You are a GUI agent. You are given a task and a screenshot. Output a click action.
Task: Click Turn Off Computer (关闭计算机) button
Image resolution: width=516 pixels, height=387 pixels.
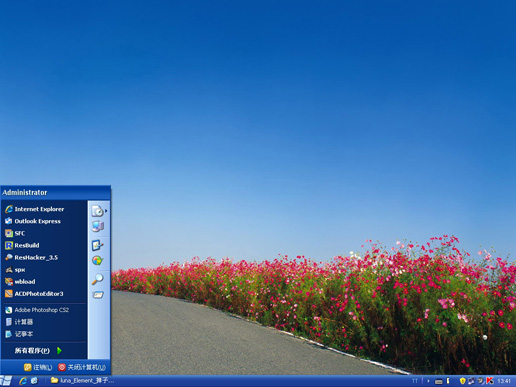82,367
